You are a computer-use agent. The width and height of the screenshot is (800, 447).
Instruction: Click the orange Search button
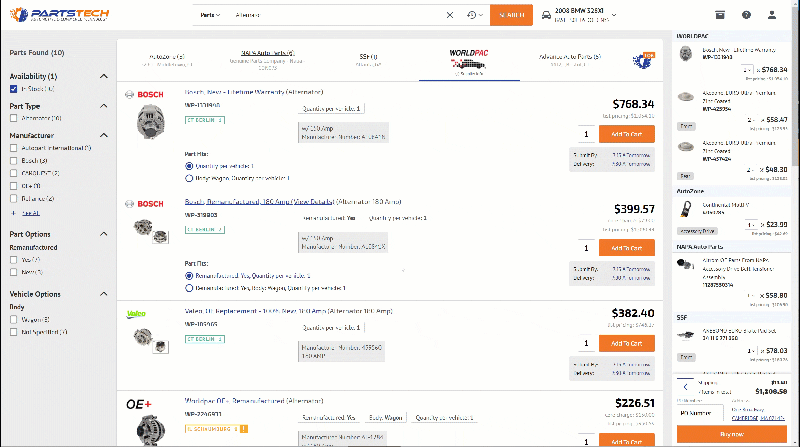point(511,15)
